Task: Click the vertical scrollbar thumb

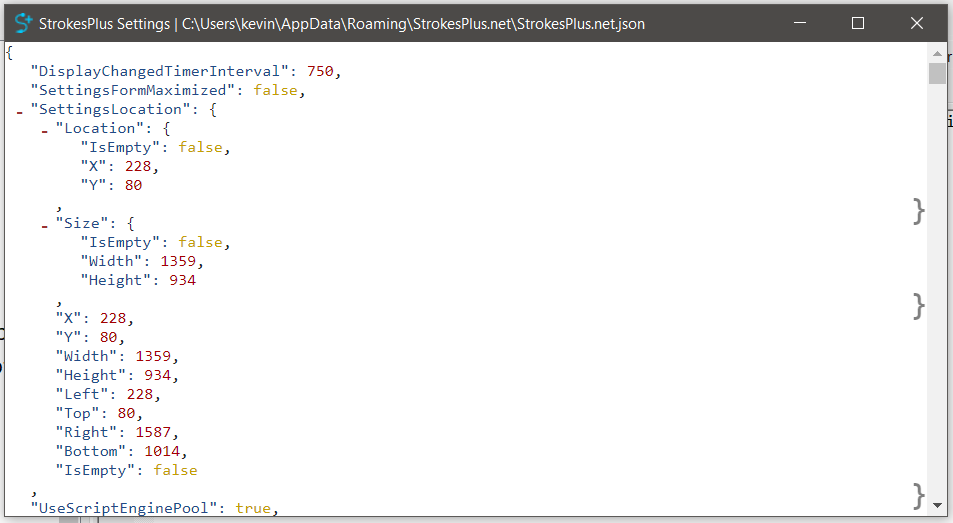Action: coord(937,73)
